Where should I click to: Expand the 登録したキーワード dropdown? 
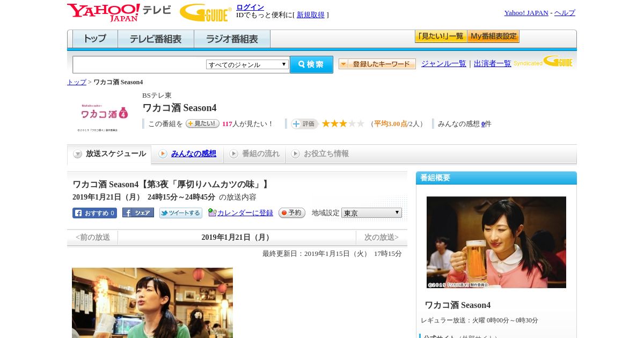(377, 64)
